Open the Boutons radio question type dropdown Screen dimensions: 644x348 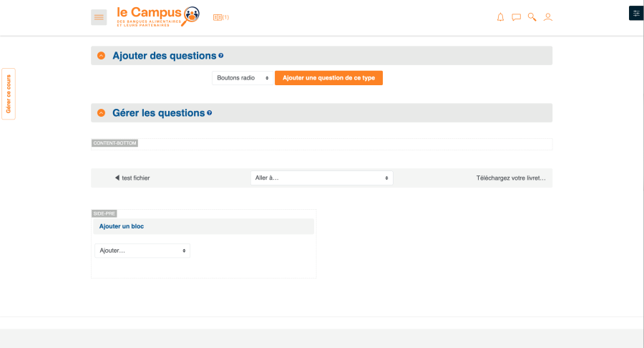click(x=242, y=77)
